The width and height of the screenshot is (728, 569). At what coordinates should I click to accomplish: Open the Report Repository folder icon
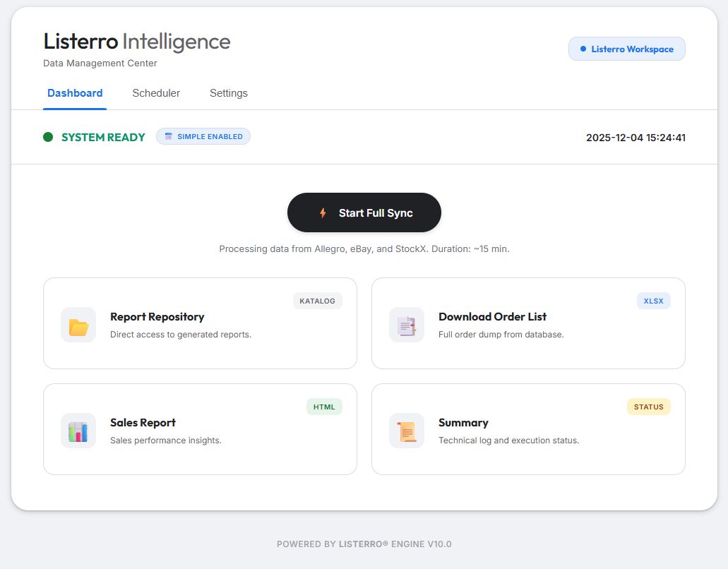[78, 325]
